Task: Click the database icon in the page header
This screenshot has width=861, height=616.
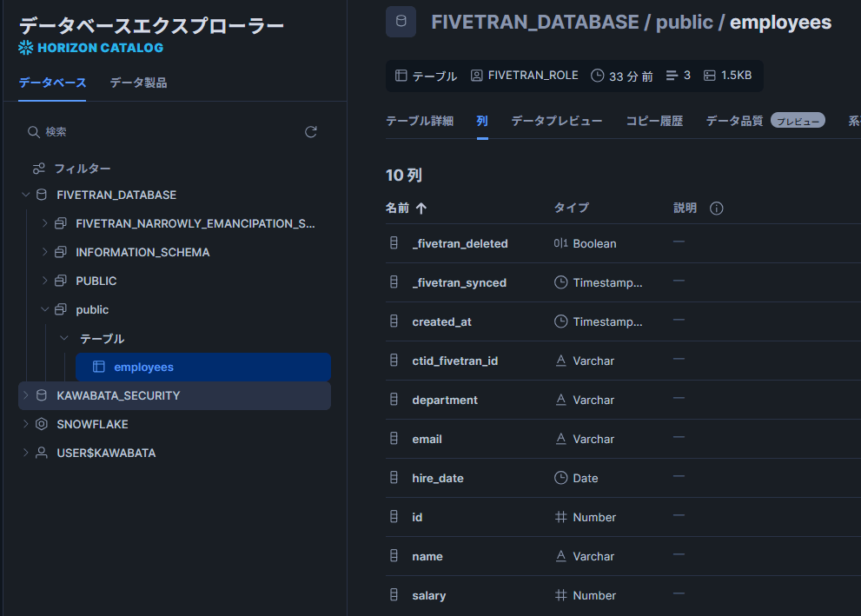Action: tap(401, 23)
